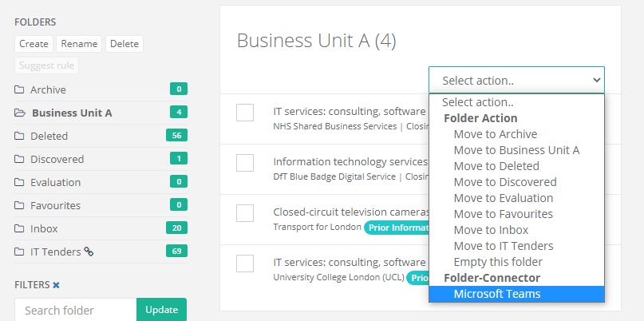Select the Transport for London tender checkbox

point(245,213)
